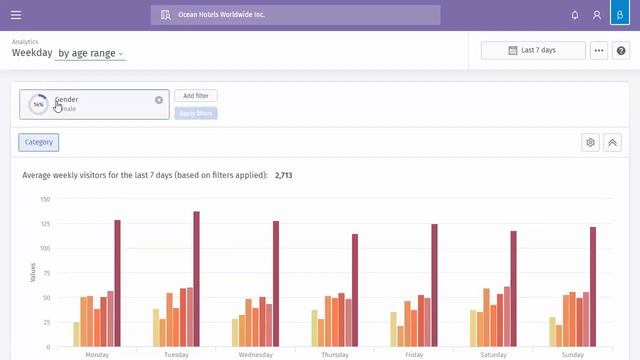Click the Gender filter card

tap(94, 104)
